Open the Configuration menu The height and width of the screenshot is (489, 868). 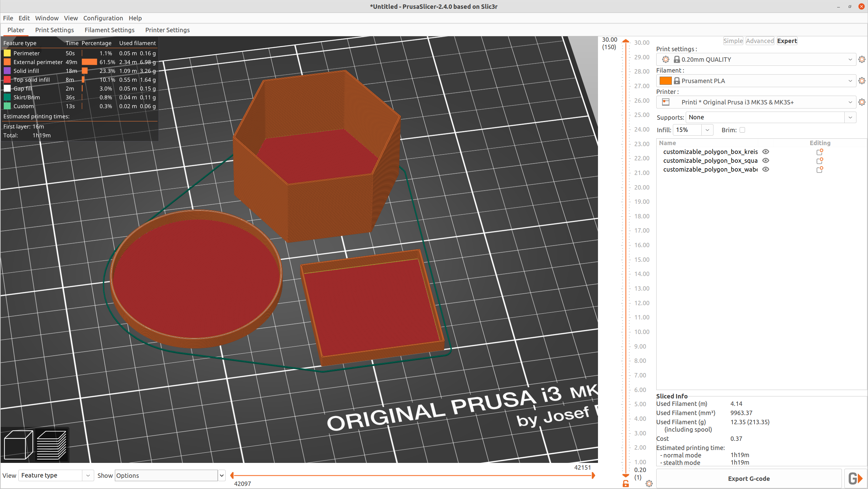click(x=103, y=18)
